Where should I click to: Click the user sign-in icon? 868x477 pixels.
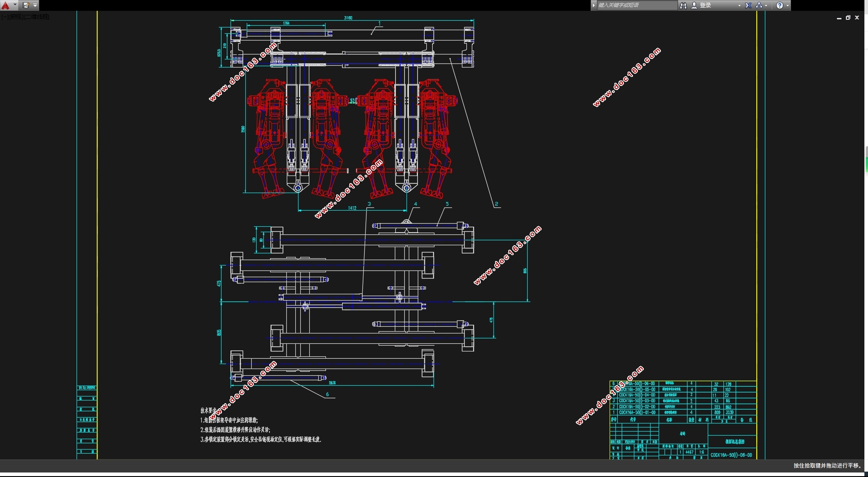coord(694,5)
